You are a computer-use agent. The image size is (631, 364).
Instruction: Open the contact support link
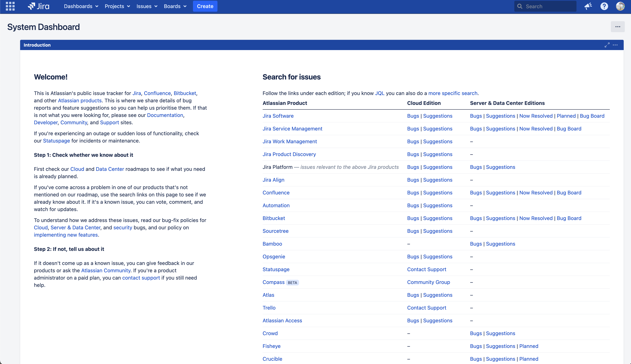141,278
